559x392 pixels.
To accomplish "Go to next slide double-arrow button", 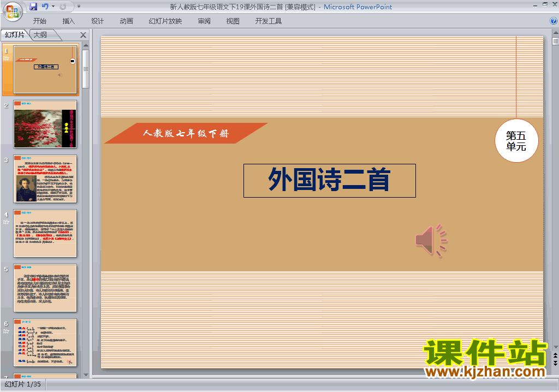I will pyautogui.click(x=555, y=363).
